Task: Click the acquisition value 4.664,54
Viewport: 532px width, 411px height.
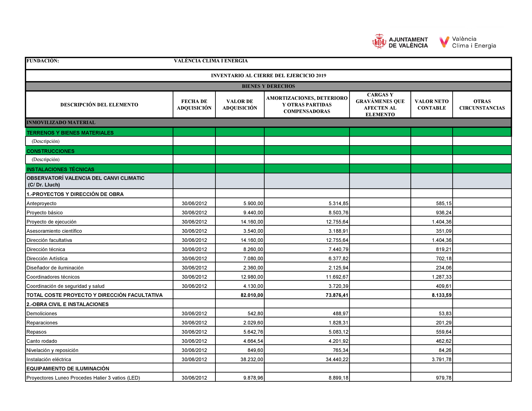Action: coord(253,341)
